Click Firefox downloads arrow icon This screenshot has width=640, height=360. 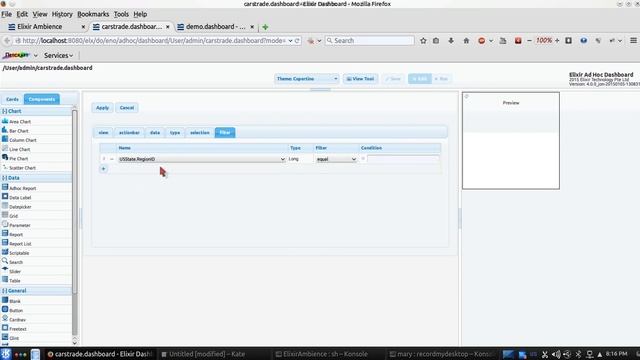451,40
